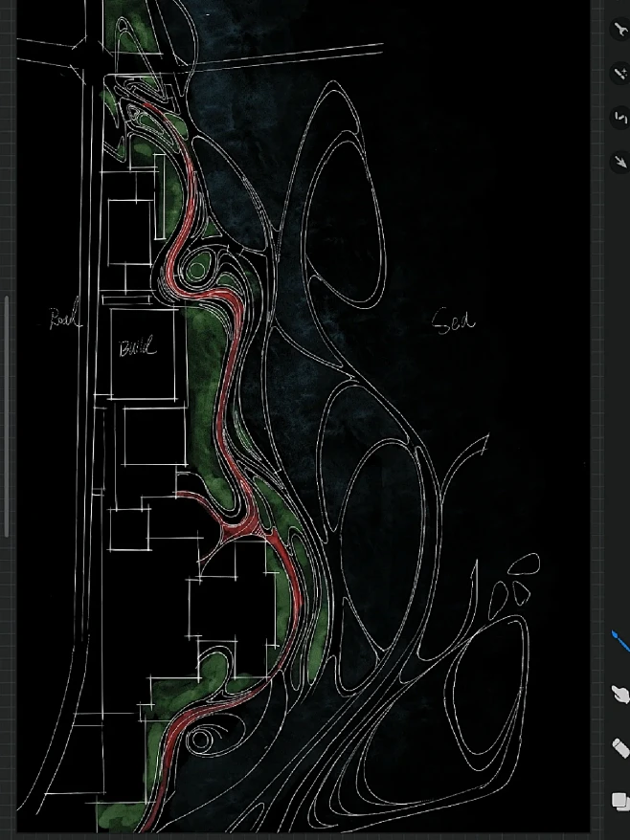Tap the handwritten "Build" label
630x840 pixels.
pyautogui.click(x=137, y=348)
